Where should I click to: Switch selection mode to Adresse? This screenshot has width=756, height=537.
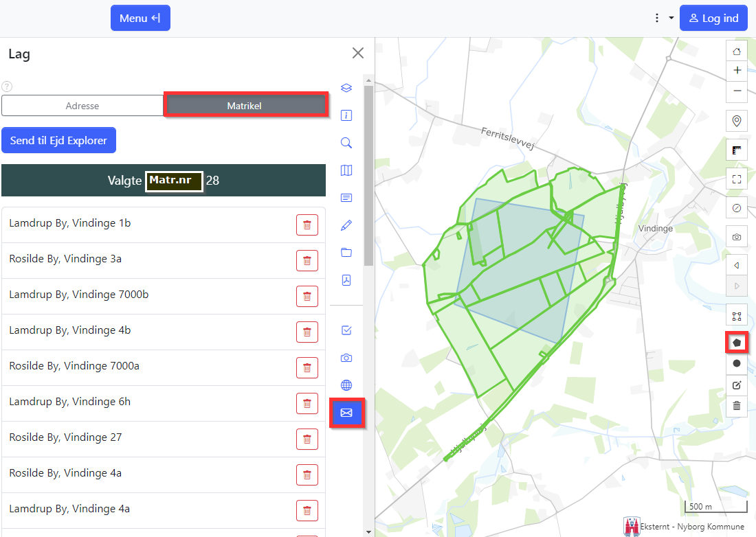coord(82,106)
